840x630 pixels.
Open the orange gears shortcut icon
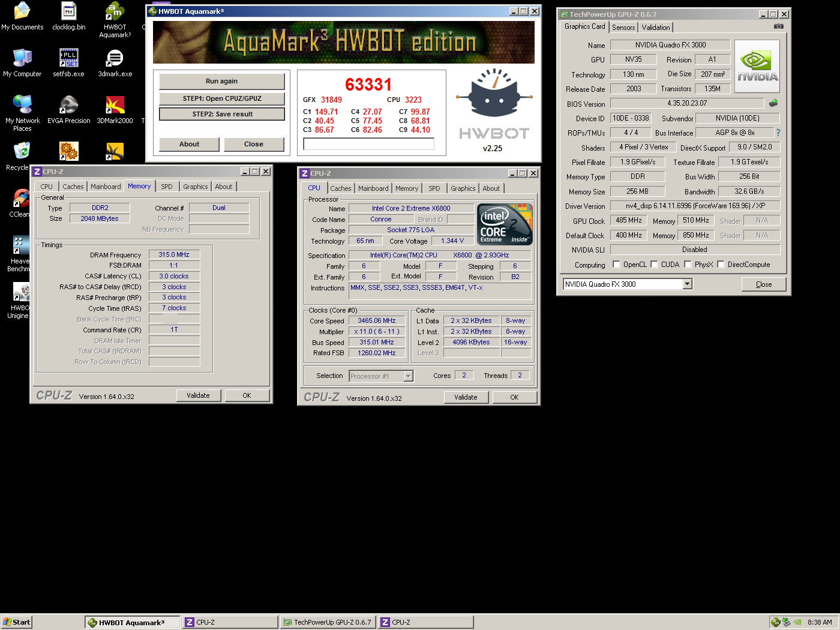click(69, 151)
